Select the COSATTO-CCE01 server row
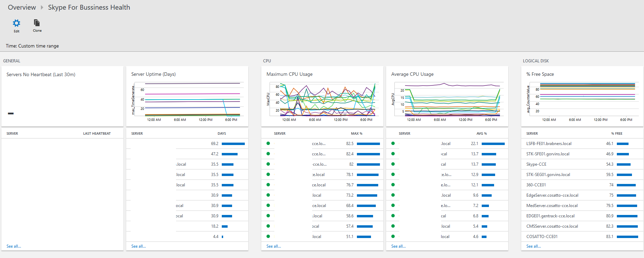644x258 pixels. pos(582,237)
